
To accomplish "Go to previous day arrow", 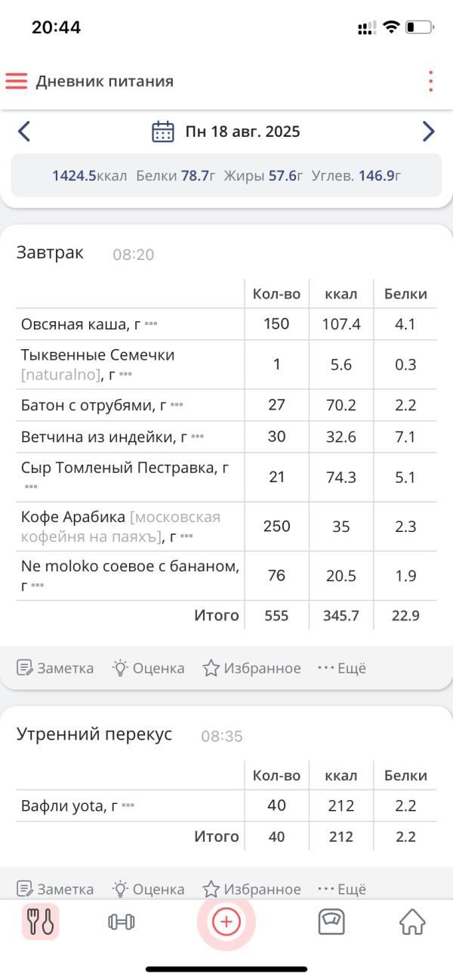I will tap(24, 131).
